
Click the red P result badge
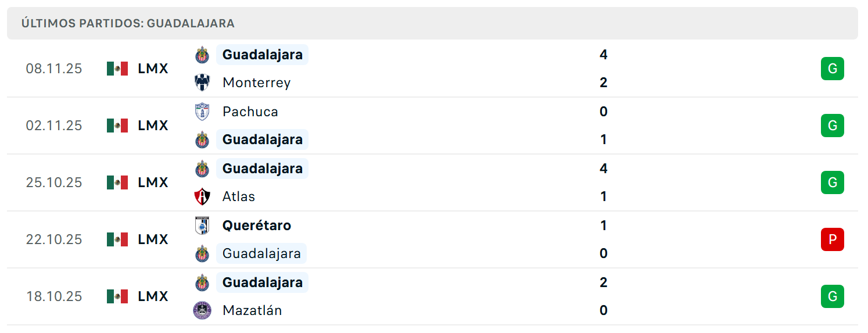click(833, 239)
